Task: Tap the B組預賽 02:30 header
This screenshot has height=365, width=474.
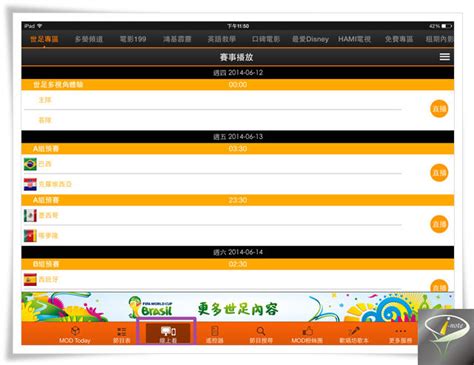Action: (x=238, y=264)
